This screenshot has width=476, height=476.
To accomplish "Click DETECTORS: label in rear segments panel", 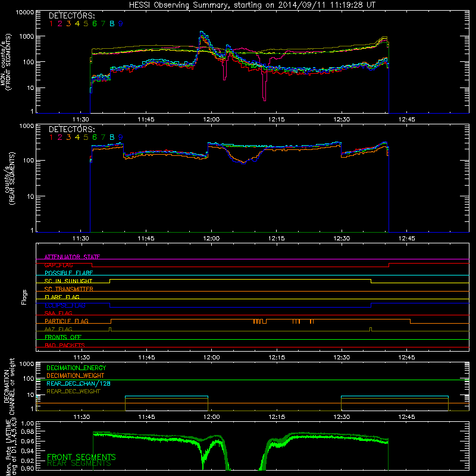I will click(72, 129).
